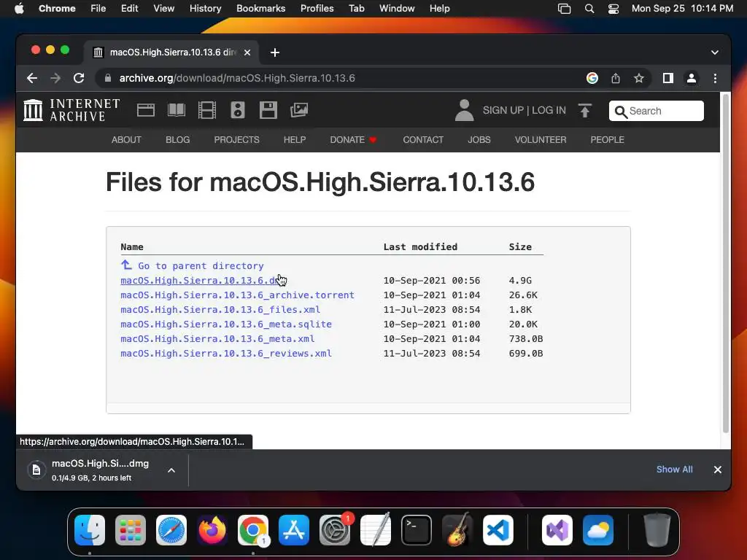Open System Settings from the Dock
The height and width of the screenshot is (560, 747).
pos(335,530)
